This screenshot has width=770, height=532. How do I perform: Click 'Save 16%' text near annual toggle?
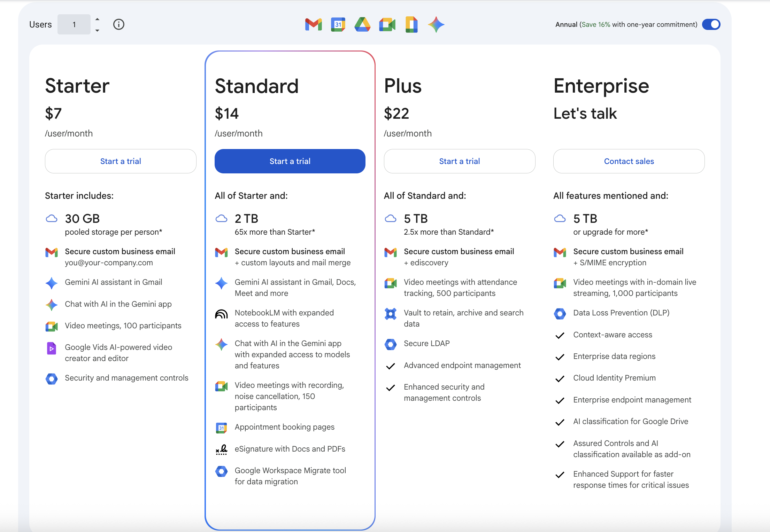tap(596, 24)
